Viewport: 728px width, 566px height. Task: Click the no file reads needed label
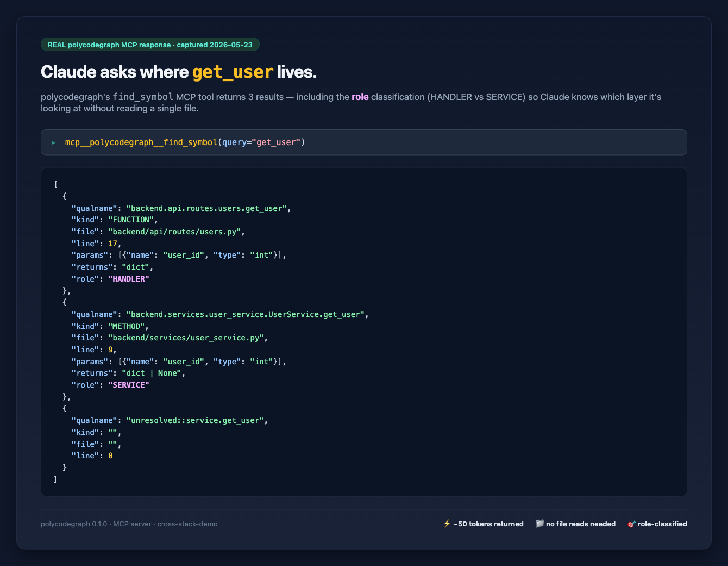581,524
